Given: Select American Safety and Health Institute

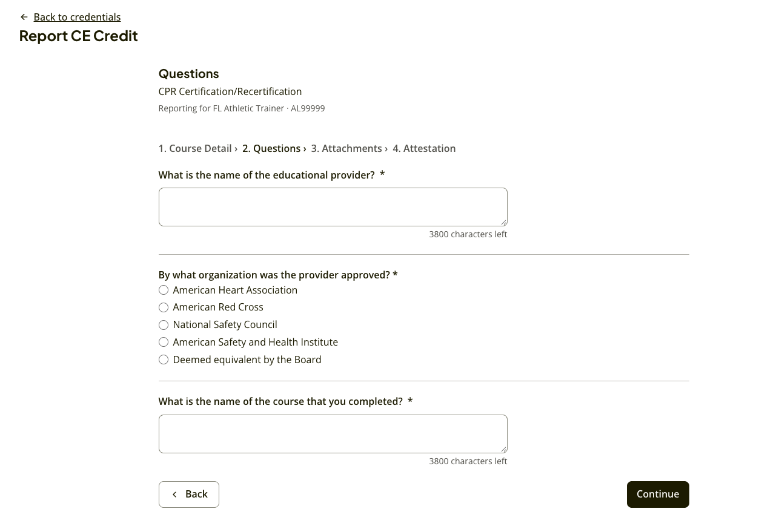Looking at the screenshot, I should [164, 343].
